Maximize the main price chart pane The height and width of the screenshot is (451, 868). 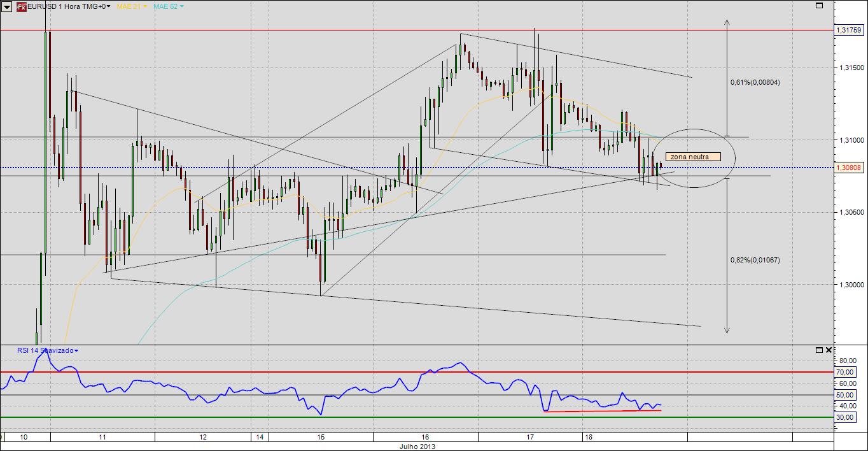pos(819,6)
